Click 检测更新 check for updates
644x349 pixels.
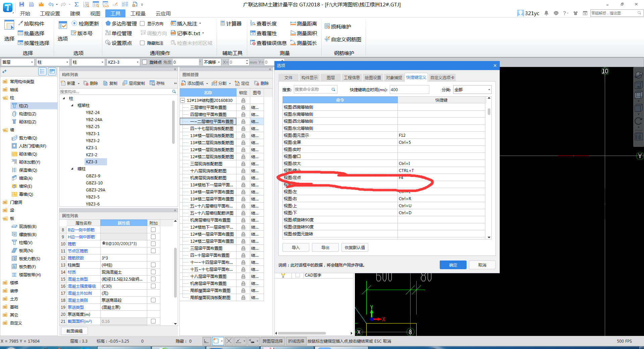[x=86, y=23]
